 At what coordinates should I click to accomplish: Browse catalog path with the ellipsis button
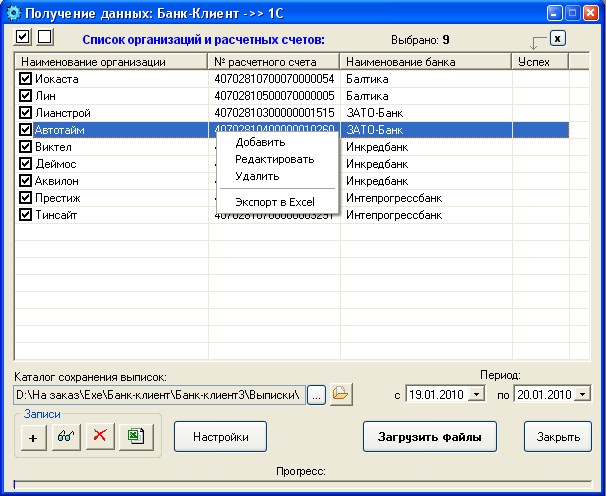pos(316,395)
